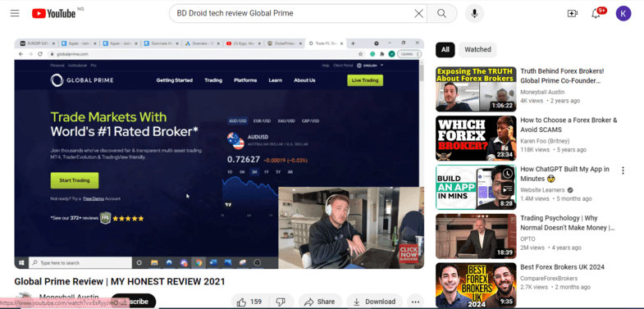The height and width of the screenshot is (309, 644).
Task: Click Global Prime logo in video
Action: click(x=82, y=80)
